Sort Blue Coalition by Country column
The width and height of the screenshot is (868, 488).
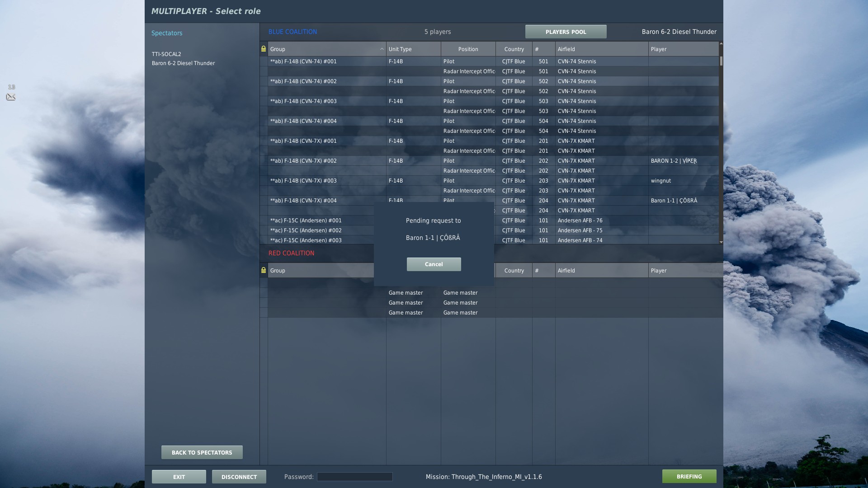(514, 49)
